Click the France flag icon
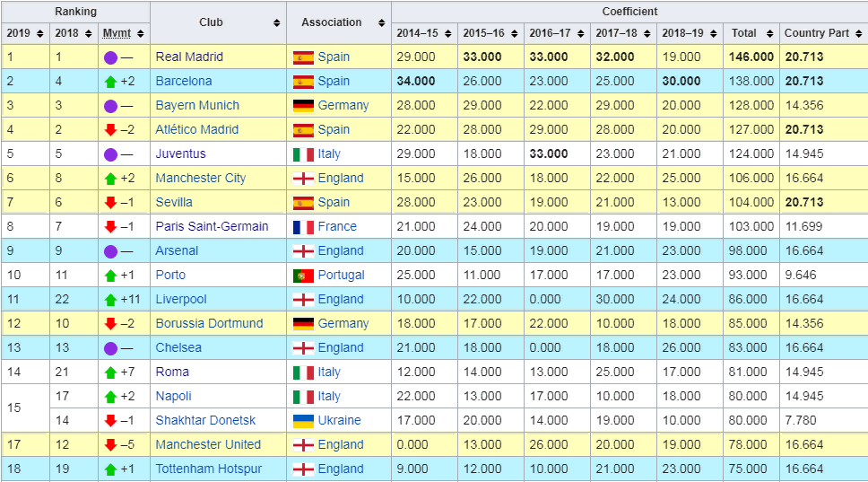 pos(303,227)
